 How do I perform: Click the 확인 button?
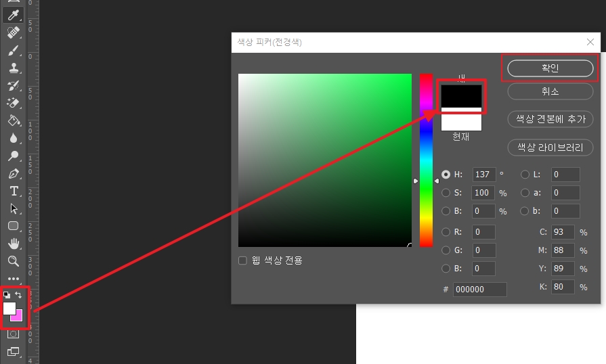tap(550, 68)
